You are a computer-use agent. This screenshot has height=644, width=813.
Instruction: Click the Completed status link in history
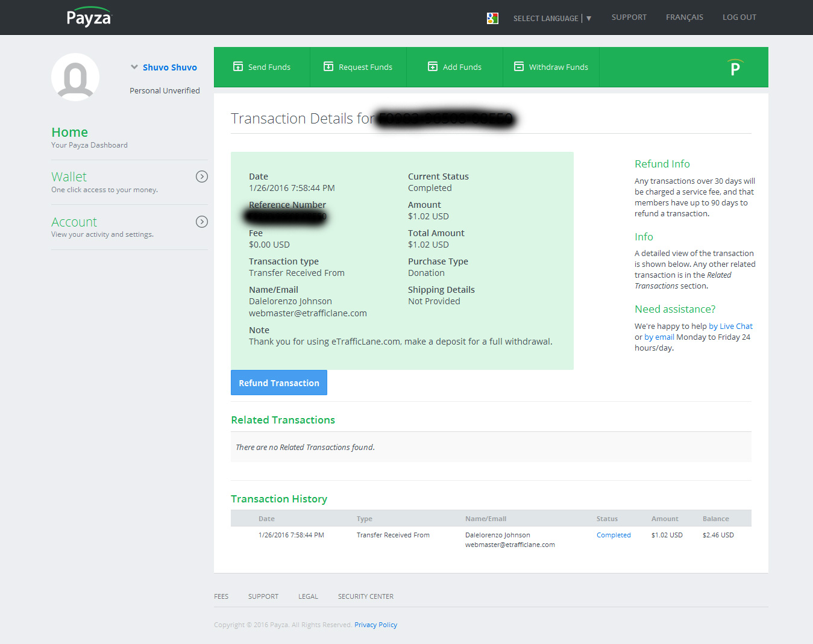(x=614, y=535)
